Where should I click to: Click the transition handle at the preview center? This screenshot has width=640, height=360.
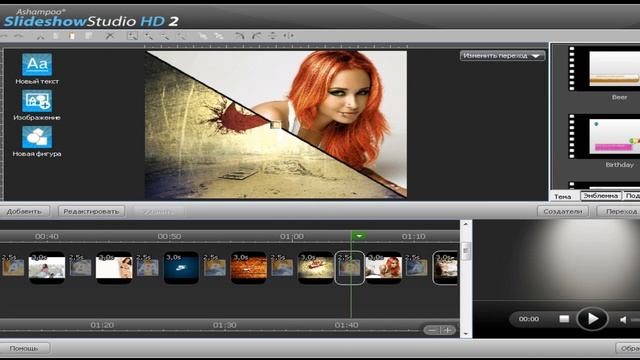276,124
